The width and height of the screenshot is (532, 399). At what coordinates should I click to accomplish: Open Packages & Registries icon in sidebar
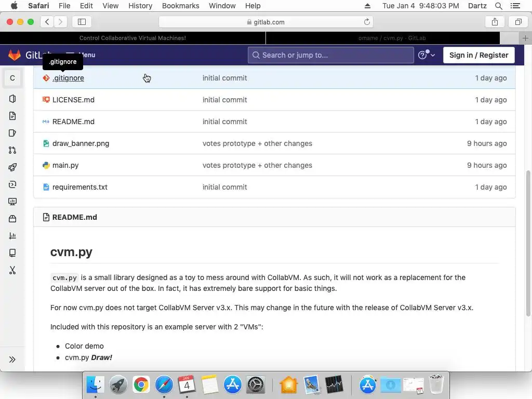pos(12,219)
